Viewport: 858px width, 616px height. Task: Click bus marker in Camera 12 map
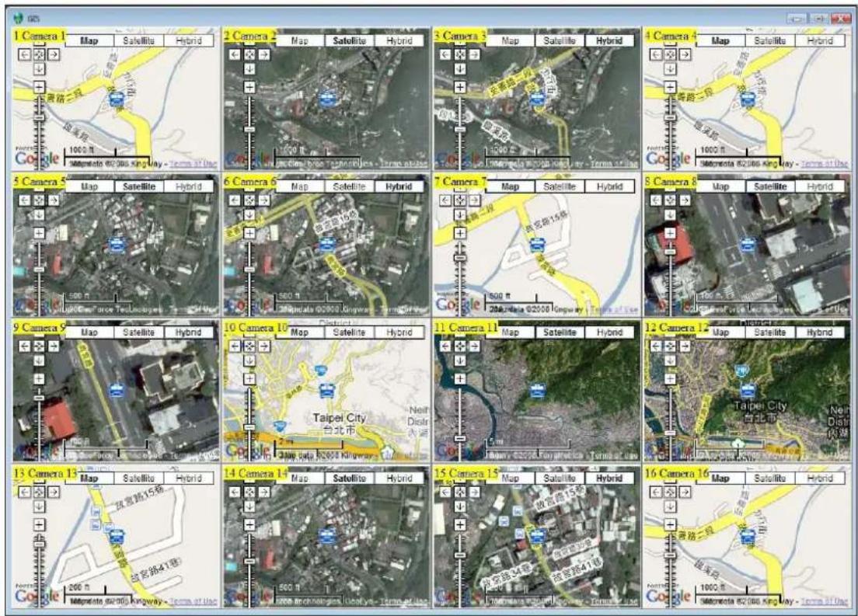(748, 392)
